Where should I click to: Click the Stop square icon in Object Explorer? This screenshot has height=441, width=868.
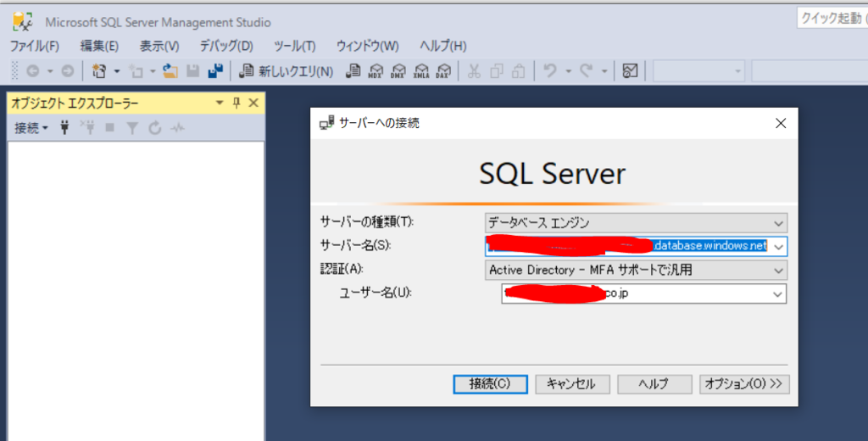pos(109,129)
